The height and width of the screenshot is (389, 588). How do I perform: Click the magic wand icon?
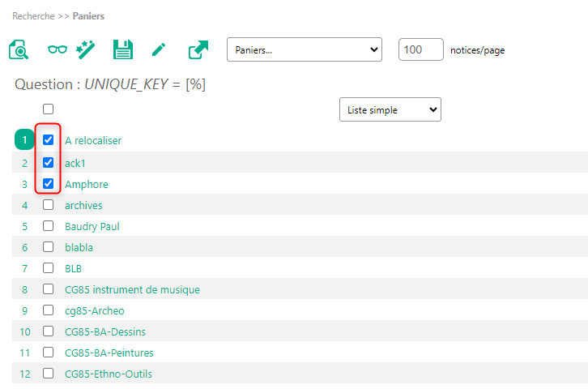[85, 50]
